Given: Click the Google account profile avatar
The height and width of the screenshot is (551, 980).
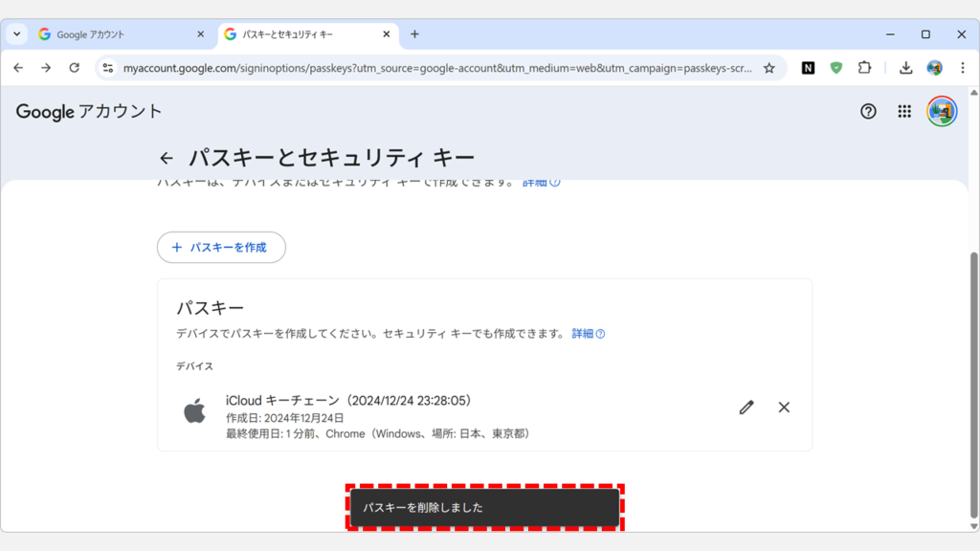Looking at the screenshot, I should [x=942, y=111].
